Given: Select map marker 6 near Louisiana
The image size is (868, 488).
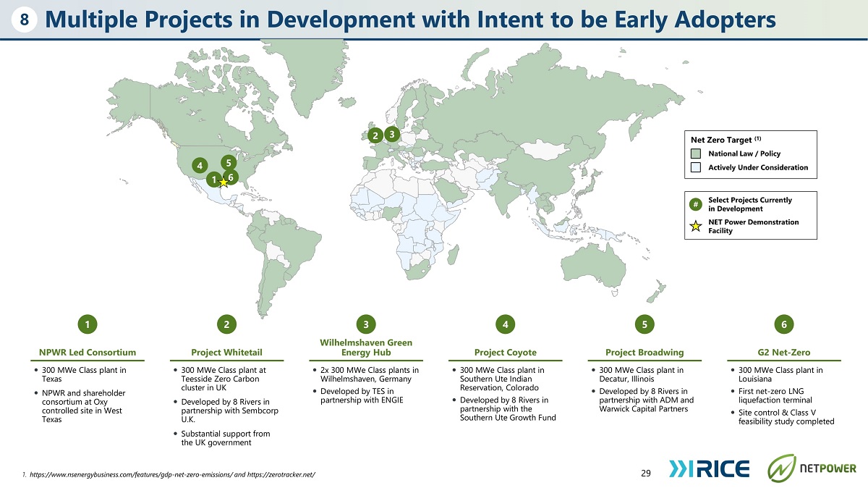Looking at the screenshot, I should (x=230, y=177).
